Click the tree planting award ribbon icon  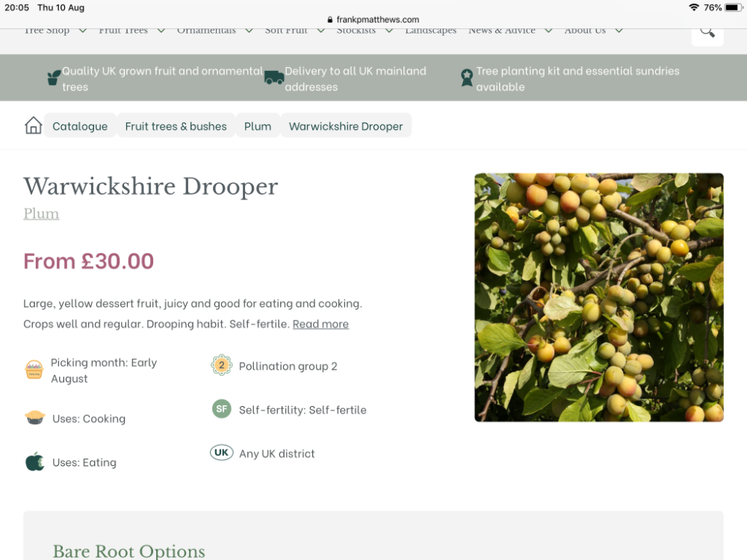pos(467,78)
